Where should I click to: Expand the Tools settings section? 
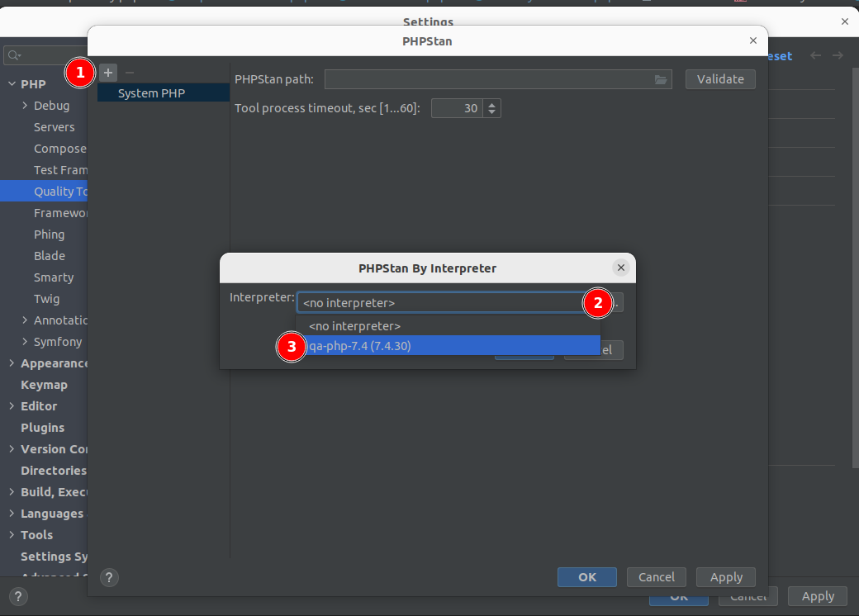tap(12, 534)
